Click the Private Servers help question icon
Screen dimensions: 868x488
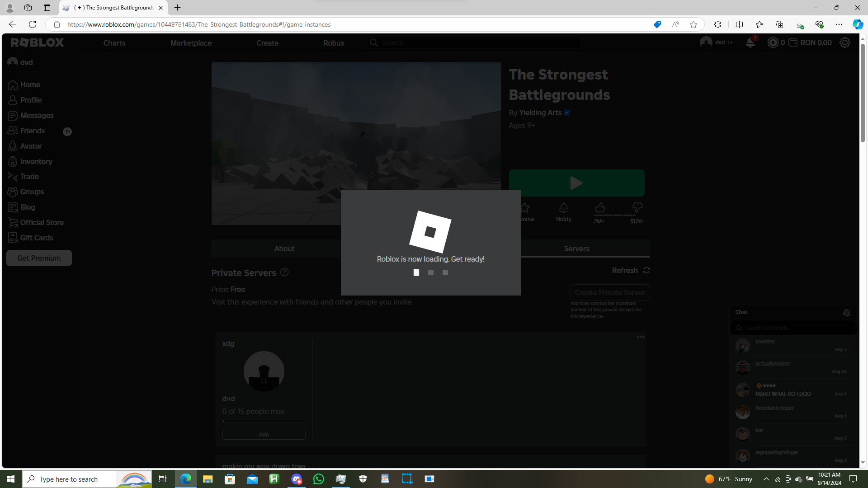[x=284, y=272]
